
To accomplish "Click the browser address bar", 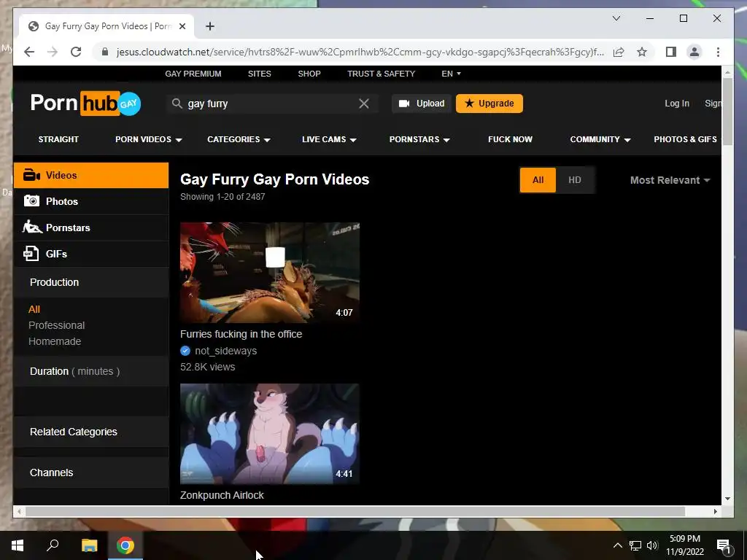I will click(360, 52).
